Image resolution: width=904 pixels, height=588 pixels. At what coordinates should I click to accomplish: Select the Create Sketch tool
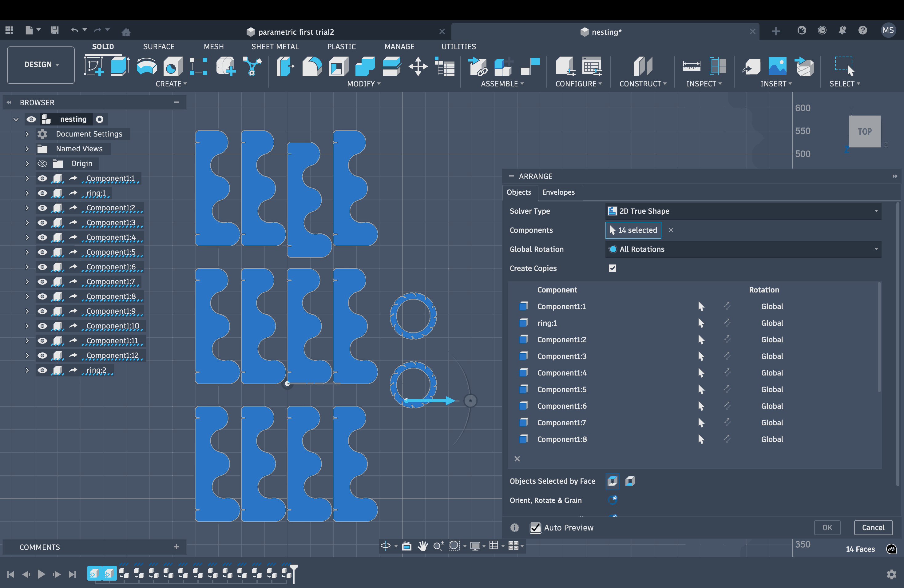tap(94, 66)
